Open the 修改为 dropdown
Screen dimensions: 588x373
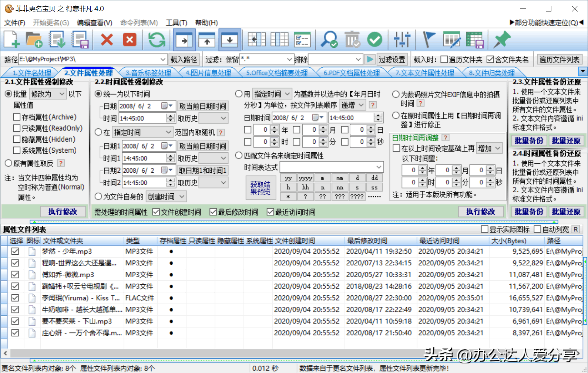[48, 94]
